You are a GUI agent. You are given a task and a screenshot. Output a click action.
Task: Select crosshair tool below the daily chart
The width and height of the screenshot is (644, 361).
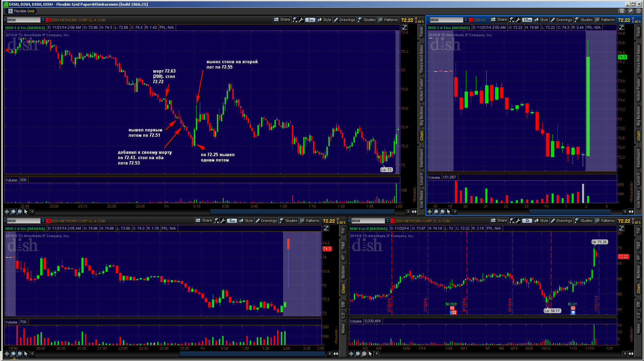351,354
